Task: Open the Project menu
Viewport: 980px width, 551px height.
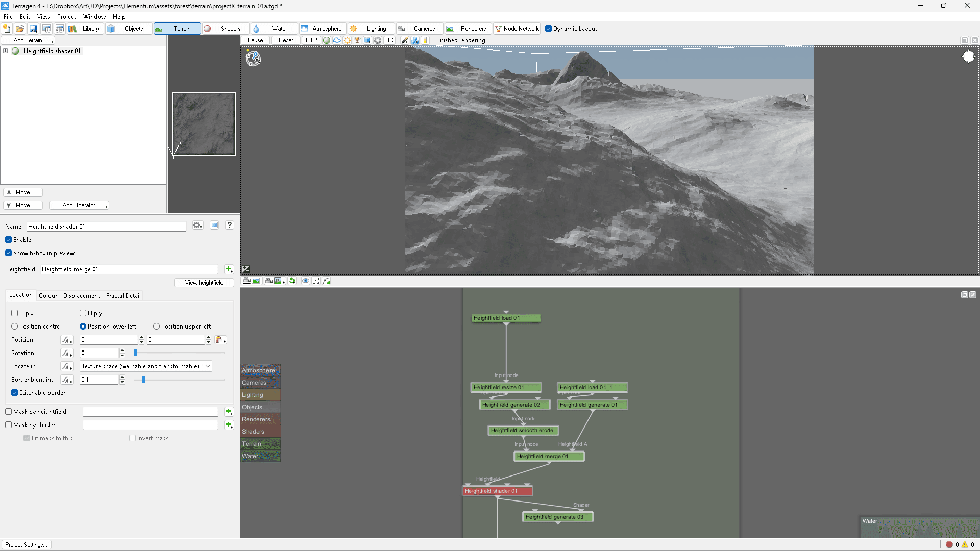Action: (x=66, y=16)
